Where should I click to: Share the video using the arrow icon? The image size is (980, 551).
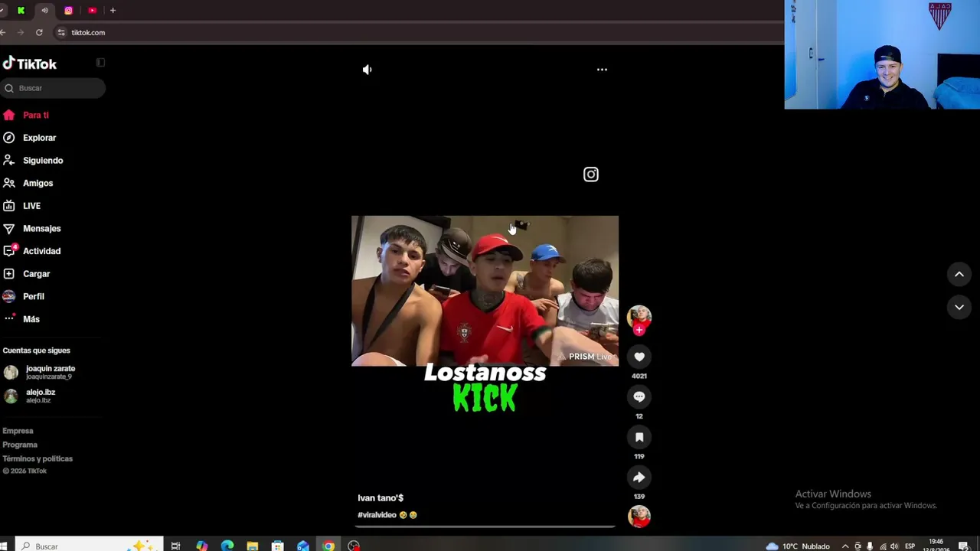click(x=639, y=478)
